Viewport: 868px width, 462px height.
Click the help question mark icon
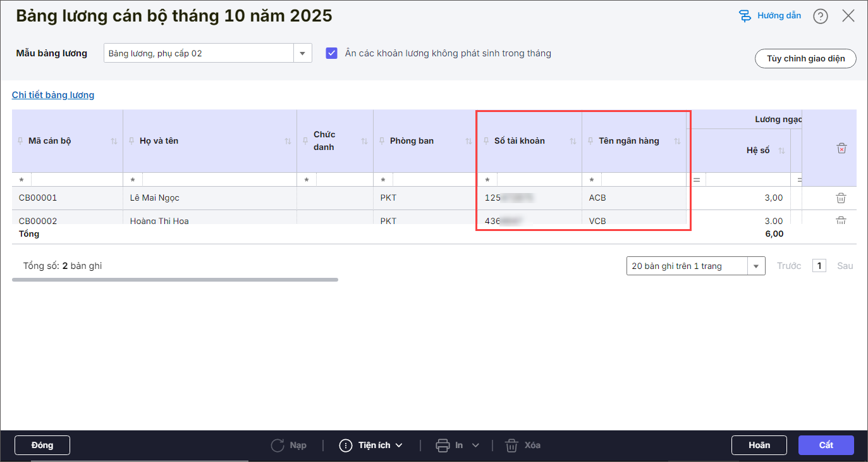[820, 16]
